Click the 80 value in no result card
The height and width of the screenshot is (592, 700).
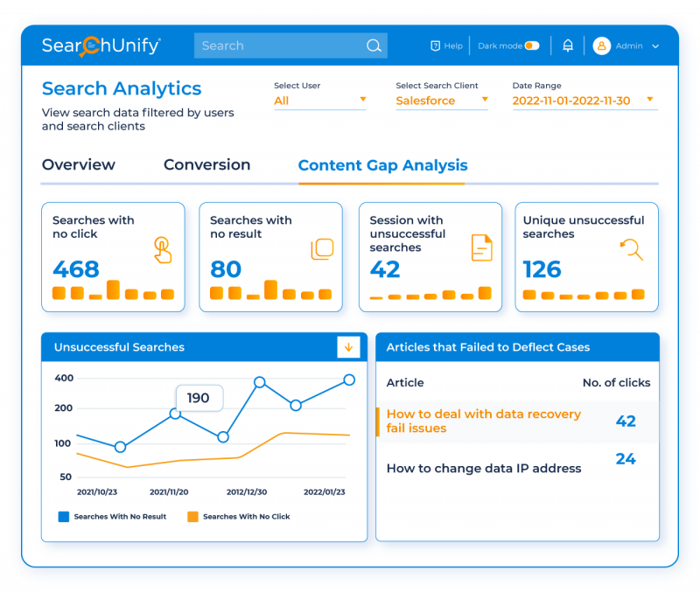click(x=226, y=269)
